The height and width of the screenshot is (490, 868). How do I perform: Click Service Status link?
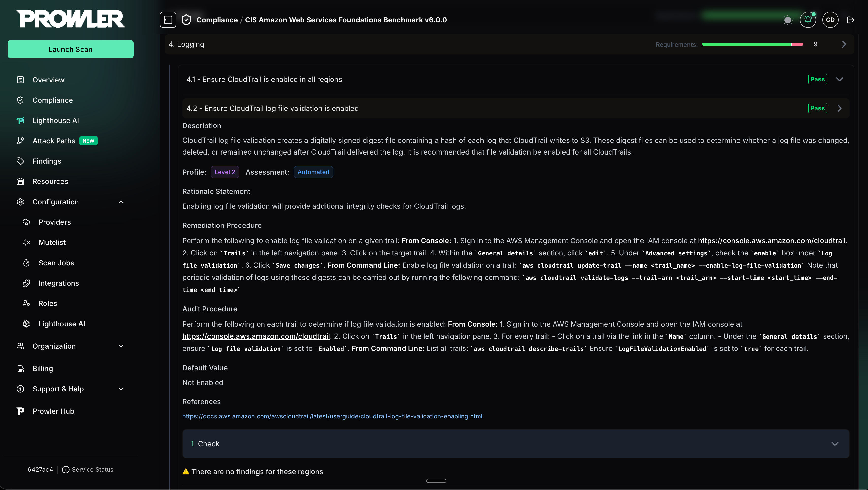pyautogui.click(x=92, y=469)
